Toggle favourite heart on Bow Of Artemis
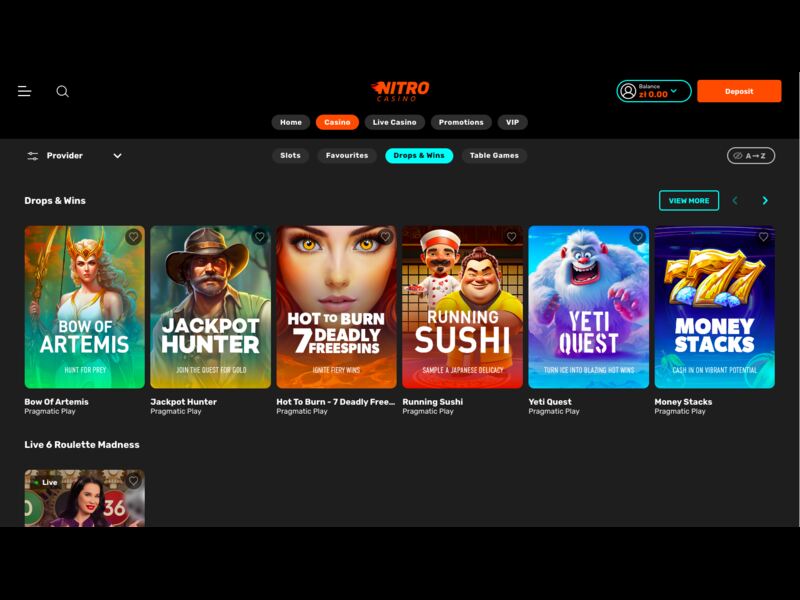This screenshot has height=600, width=800. pyautogui.click(x=133, y=237)
